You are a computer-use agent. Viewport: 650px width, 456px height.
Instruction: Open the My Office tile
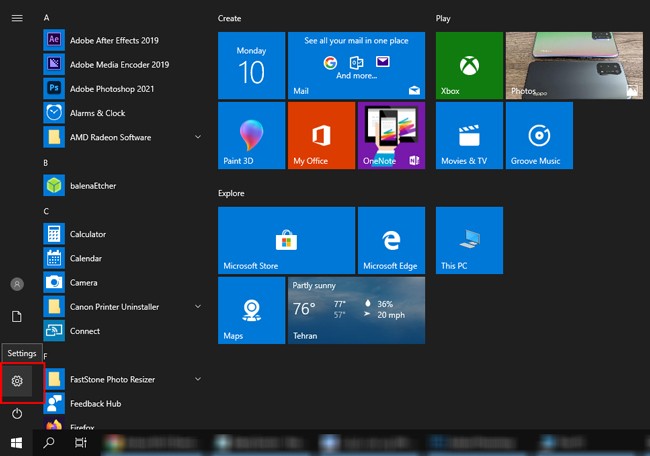click(322, 136)
